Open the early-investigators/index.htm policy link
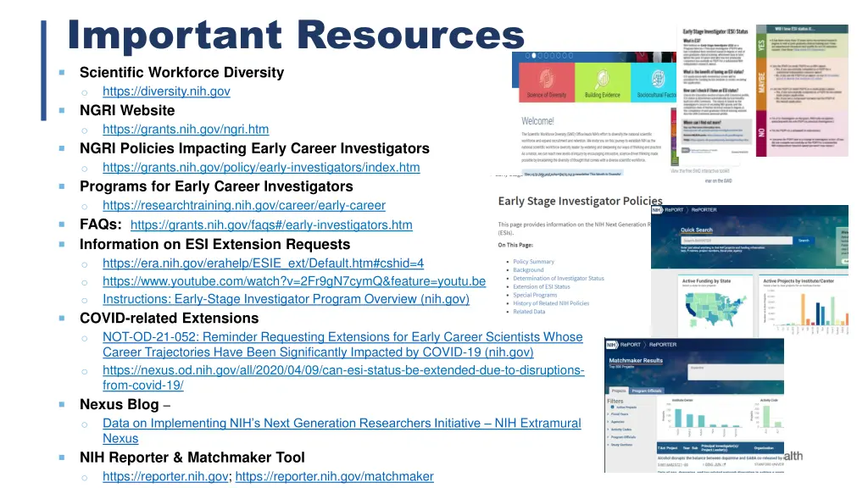This screenshot has width=868, height=488. tap(261, 167)
